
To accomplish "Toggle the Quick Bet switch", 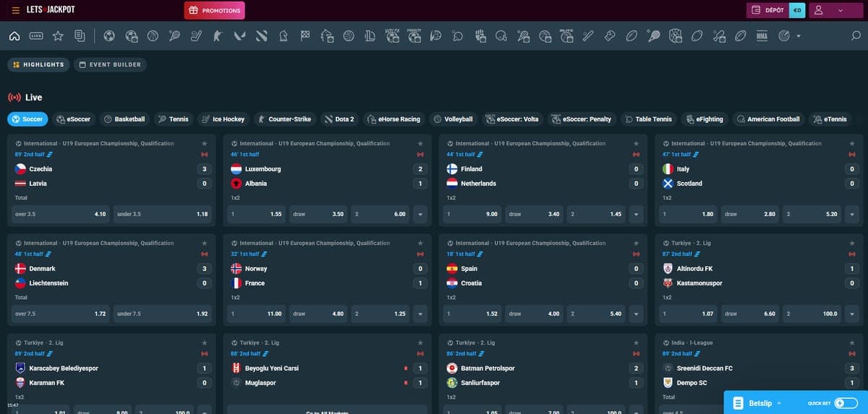I will [x=846, y=403].
